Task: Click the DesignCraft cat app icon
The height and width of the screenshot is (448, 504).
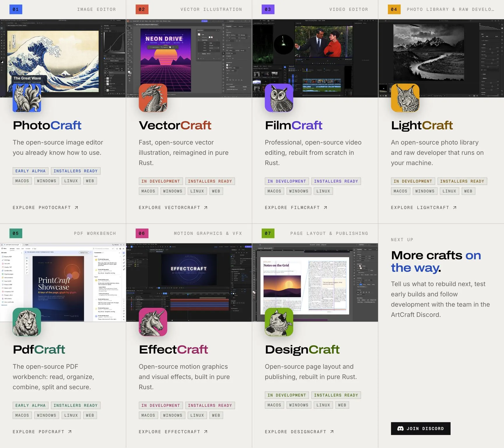Action: (279, 322)
